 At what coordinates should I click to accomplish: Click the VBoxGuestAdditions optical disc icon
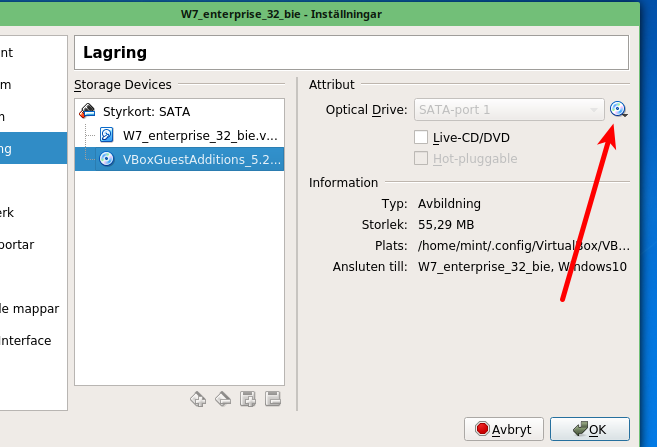106,159
